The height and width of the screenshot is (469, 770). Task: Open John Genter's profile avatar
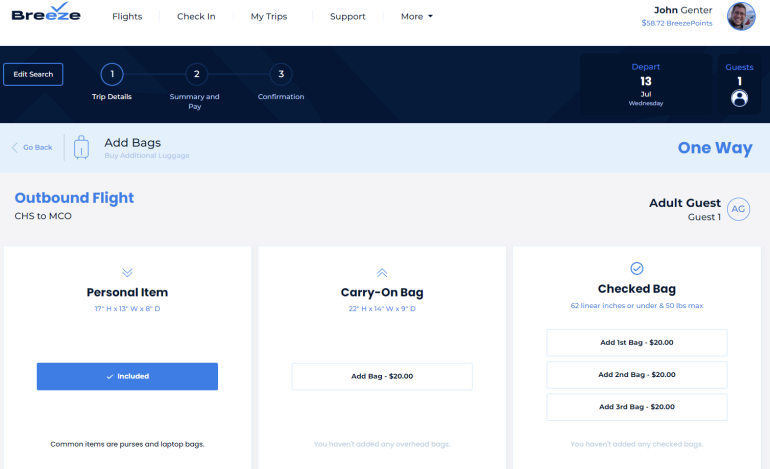tap(741, 16)
